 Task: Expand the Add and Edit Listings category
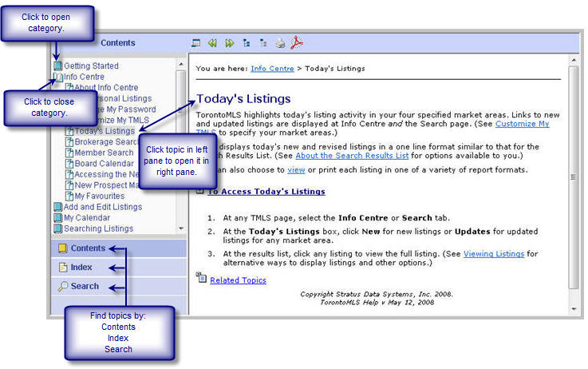(x=103, y=207)
